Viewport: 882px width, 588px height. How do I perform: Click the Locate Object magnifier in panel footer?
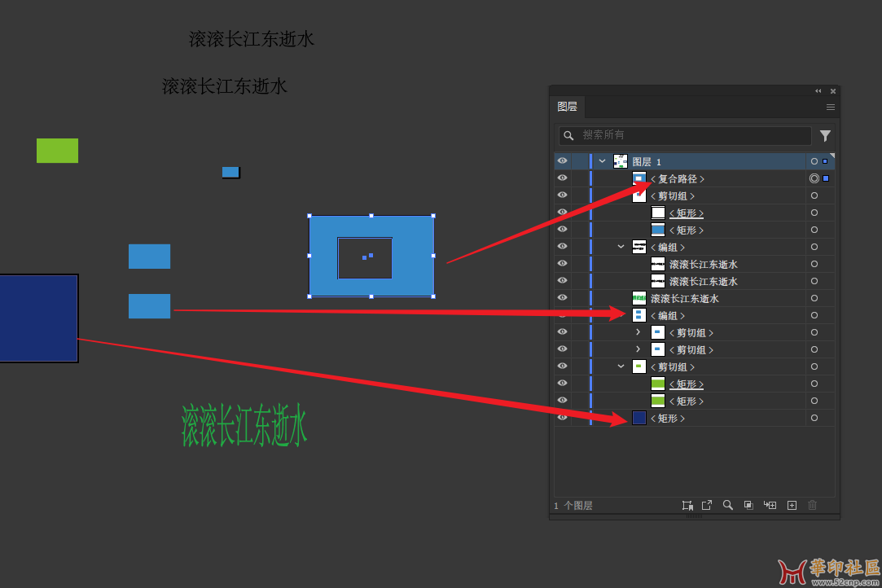coord(727,505)
